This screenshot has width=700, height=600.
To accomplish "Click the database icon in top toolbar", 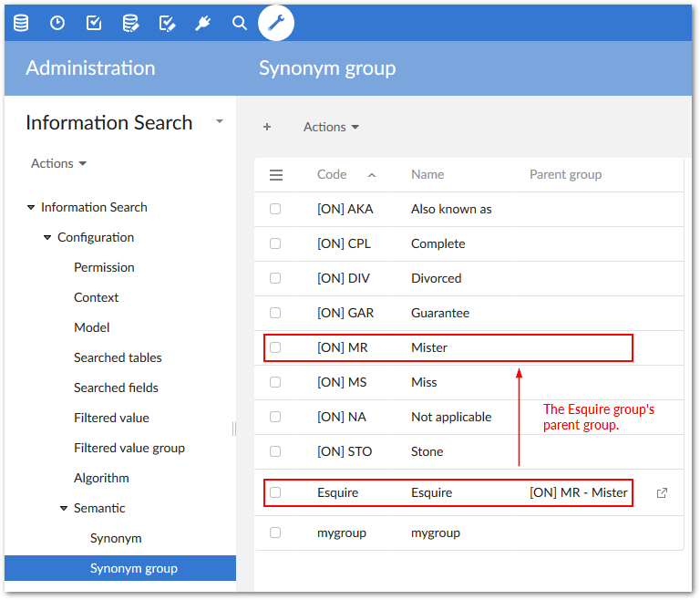I will click(x=21, y=23).
